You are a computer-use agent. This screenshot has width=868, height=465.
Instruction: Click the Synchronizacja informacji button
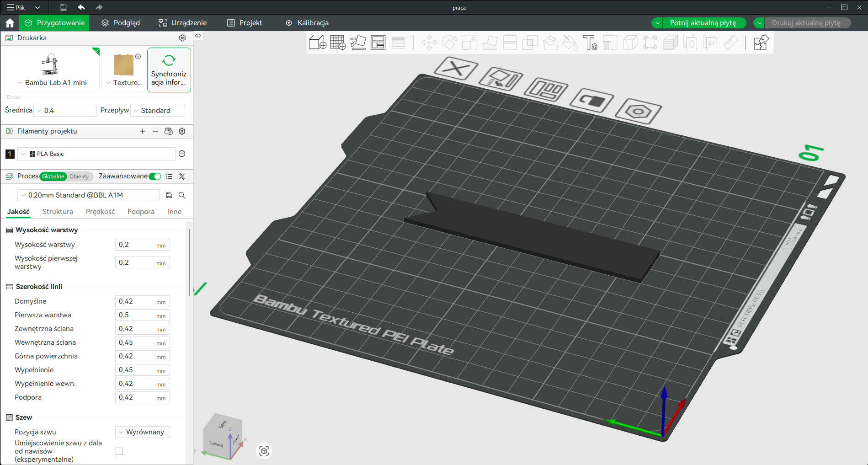[x=169, y=70]
